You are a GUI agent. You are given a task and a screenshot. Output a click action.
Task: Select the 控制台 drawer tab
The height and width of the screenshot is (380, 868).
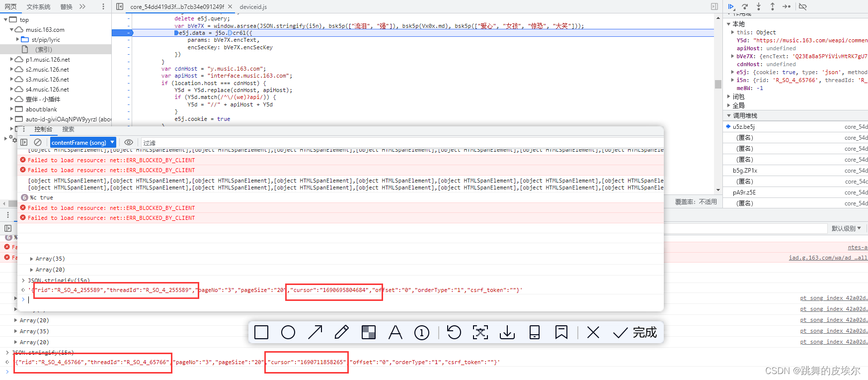43,129
